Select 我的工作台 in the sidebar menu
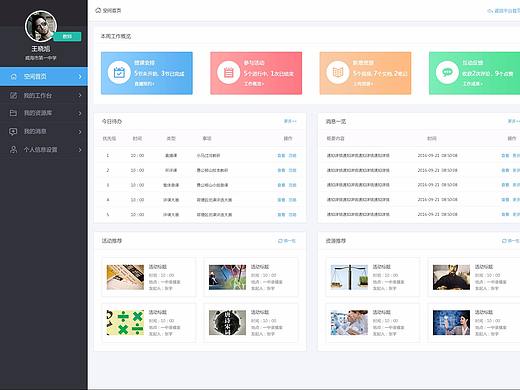This screenshot has width=520, height=390. tap(44, 96)
